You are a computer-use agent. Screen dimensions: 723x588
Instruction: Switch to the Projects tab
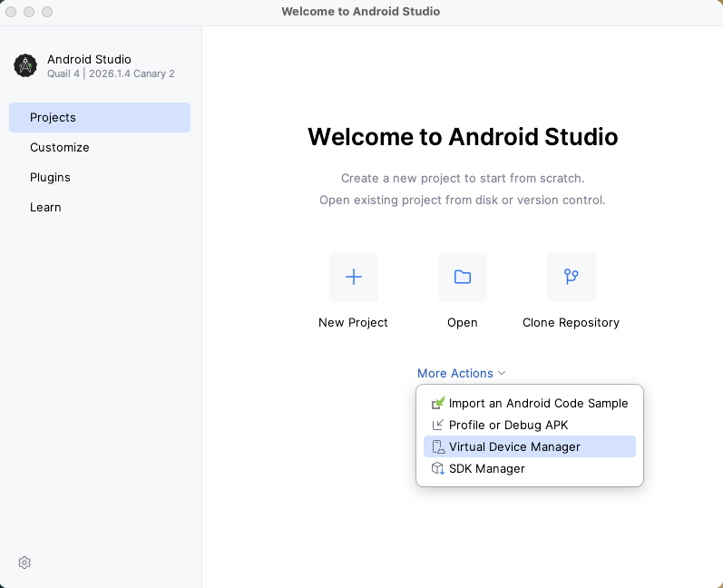(100, 118)
